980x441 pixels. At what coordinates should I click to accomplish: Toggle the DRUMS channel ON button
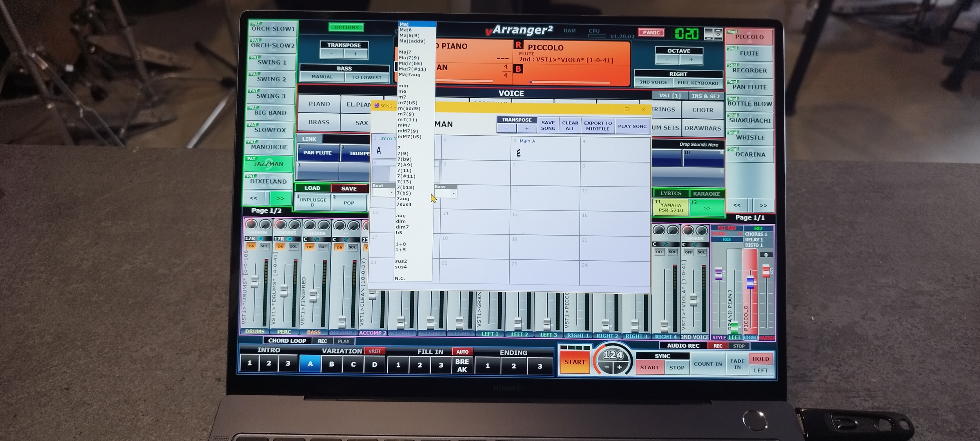pyautogui.click(x=251, y=246)
